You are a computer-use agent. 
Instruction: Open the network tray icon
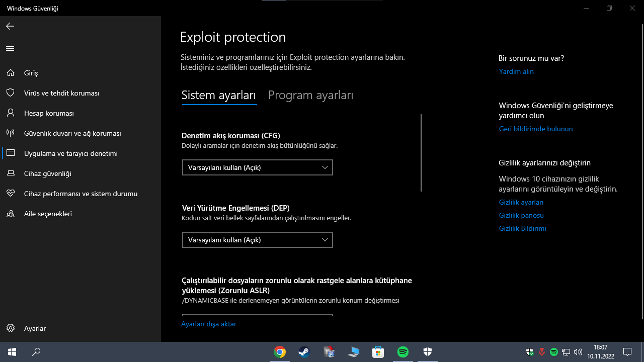(x=566, y=352)
